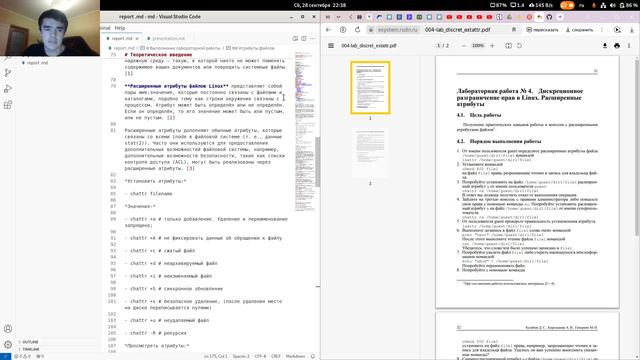Viewport: 640px width, 360px height.
Task: Rotate the PDF counterclockwise
Action: click(519, 46)
